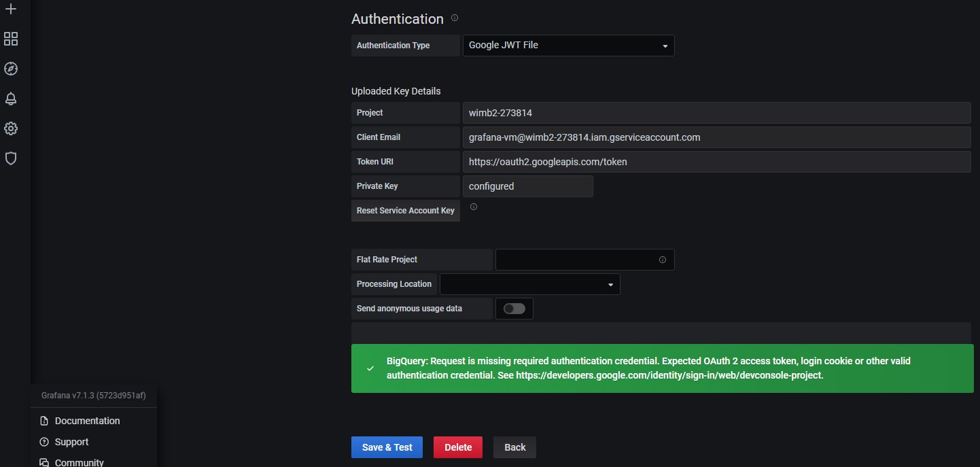Click the Project field wimb2-273814

click(717, 113)
